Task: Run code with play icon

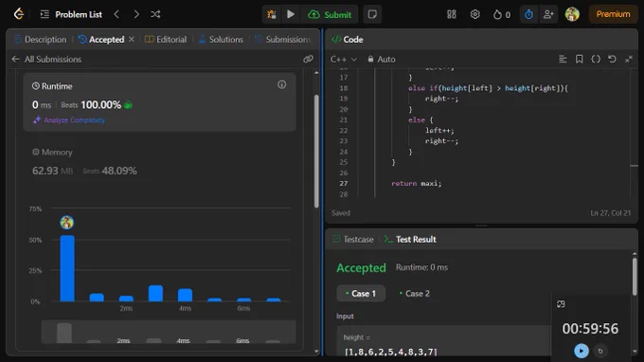Action: (x=291, y=14)
